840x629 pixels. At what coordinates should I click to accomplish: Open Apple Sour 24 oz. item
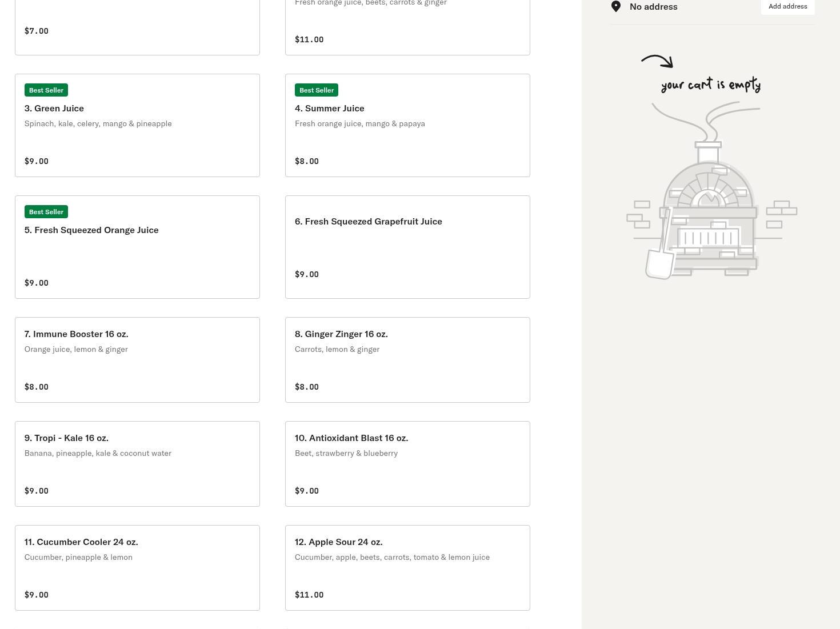pyautogui.click(x=407, y=568)
